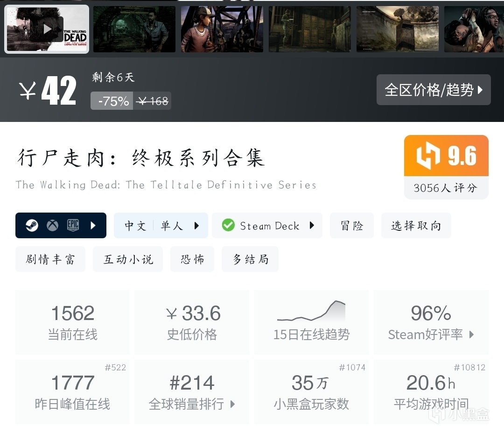Open the Clementine on bridge screenshot thumbnail
The height and width of the screenshot is (434, 504).
coord(222,29)
